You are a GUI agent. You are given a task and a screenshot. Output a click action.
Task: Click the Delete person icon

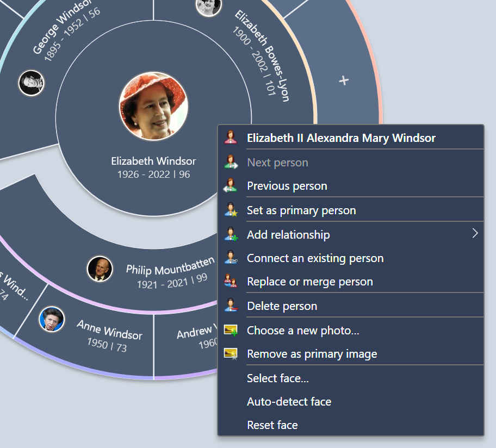[x=231, y=306]
